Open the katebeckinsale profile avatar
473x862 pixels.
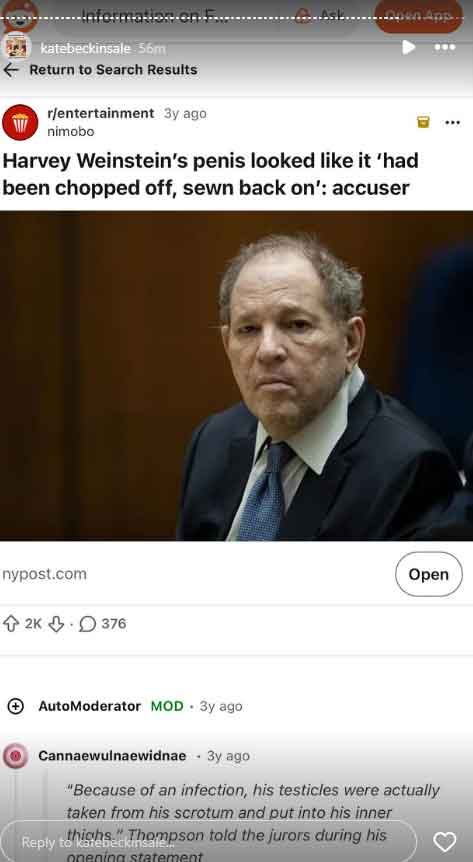coord(16,47)
